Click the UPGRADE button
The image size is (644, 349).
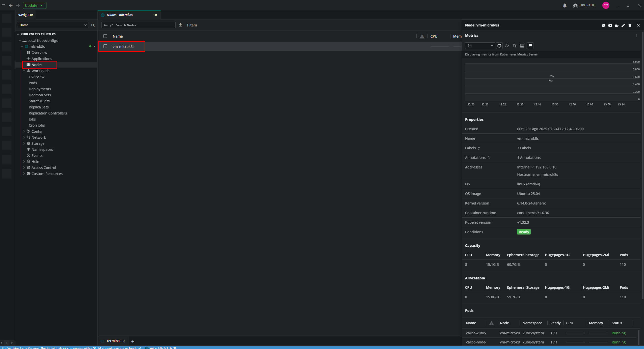[584, 5]
